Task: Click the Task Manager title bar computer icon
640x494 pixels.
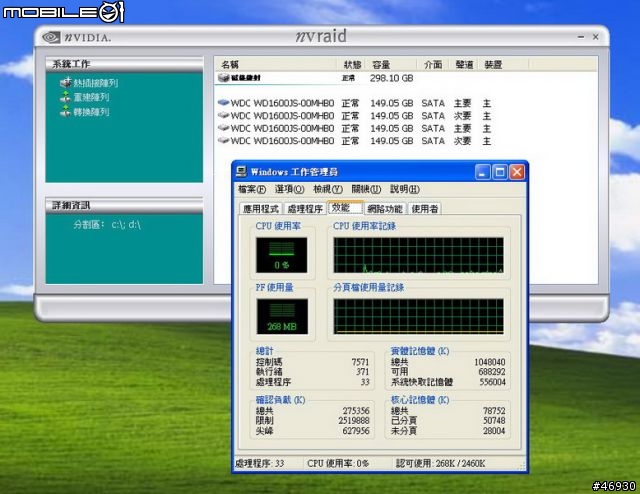Action: click(x=241, y=171)
